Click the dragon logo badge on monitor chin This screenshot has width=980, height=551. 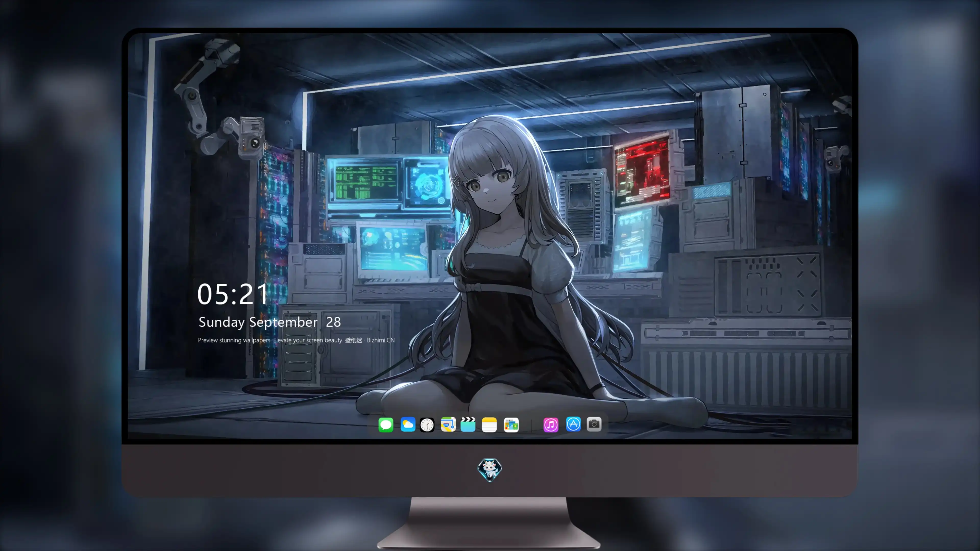click(x=490, y=470)
